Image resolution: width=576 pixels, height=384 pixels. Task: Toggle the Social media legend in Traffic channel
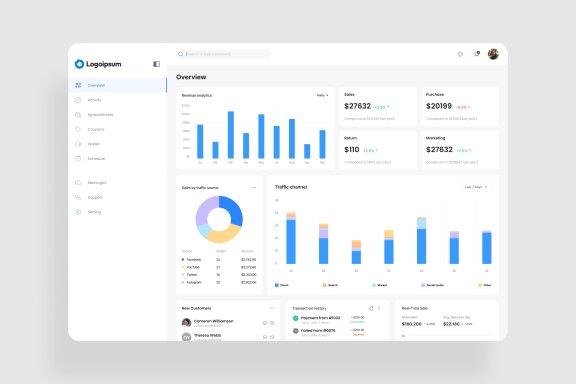[x=432, y=285]
